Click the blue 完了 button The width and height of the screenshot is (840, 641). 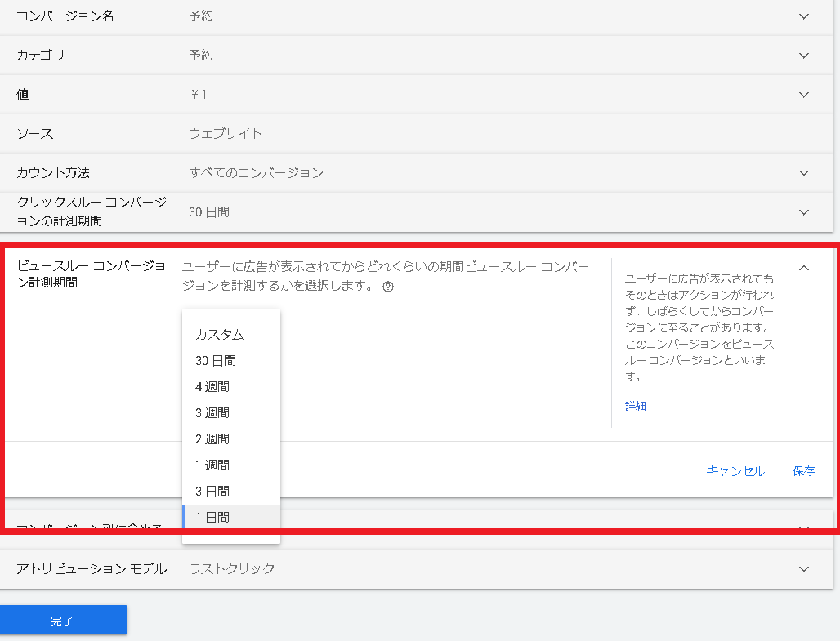pos(63,620)
